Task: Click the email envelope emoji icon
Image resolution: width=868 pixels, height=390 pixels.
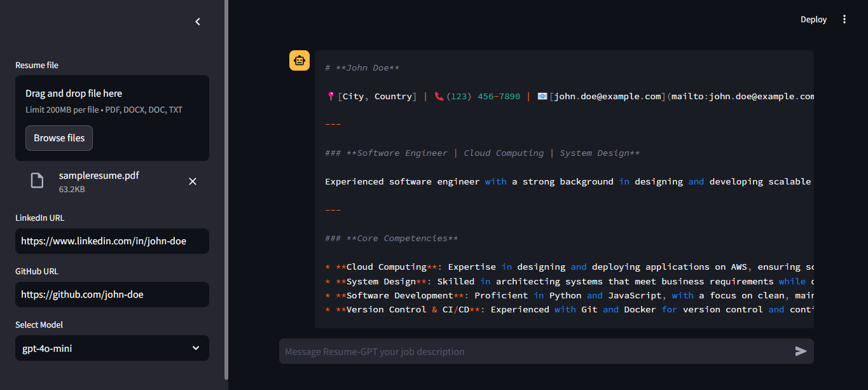Action: pos(542,96)
